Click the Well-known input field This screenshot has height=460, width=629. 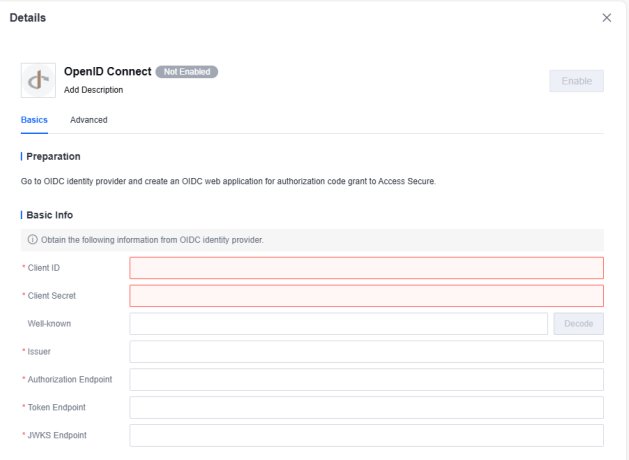[338, 324]
